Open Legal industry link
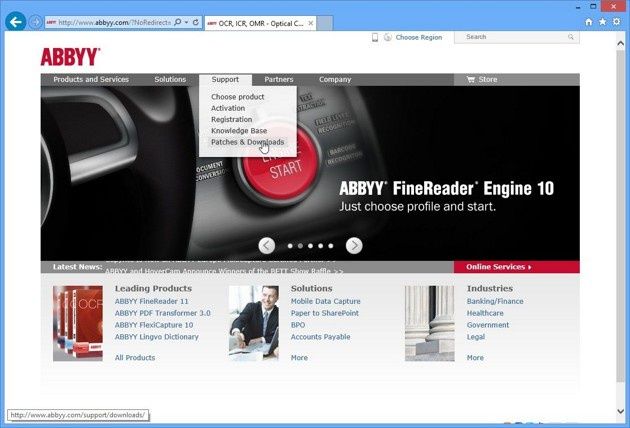This screenshot has height=428, width=630. coord(476,337)
